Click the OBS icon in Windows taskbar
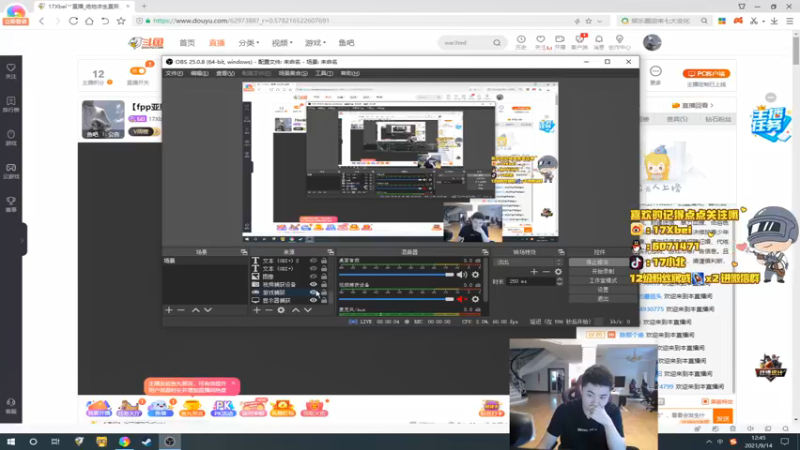 pyautogui.click(x=169, y=441)
